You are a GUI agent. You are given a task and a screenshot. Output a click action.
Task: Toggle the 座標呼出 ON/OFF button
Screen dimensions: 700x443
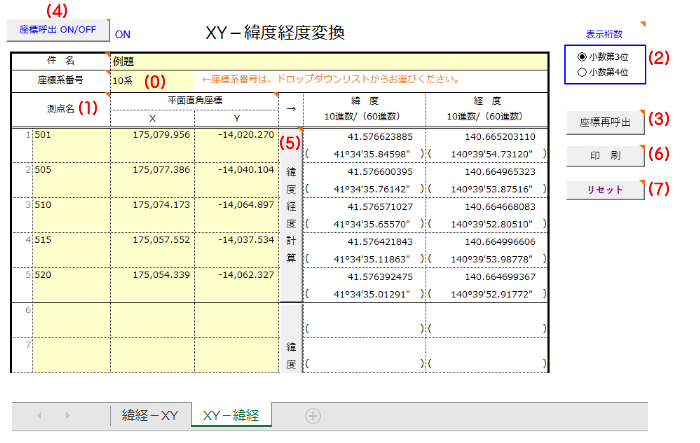pos(57,29)
